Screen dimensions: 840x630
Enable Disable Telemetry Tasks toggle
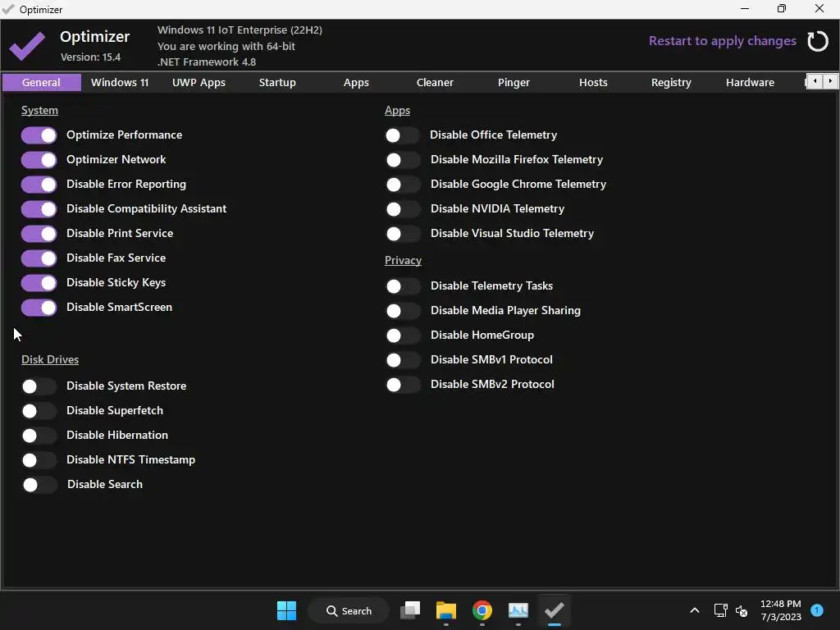[403, 286]
